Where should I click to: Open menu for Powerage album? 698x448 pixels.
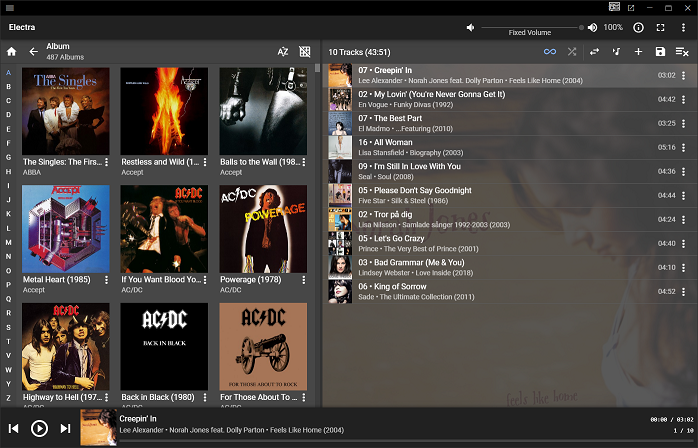click(x=304, y=280)
